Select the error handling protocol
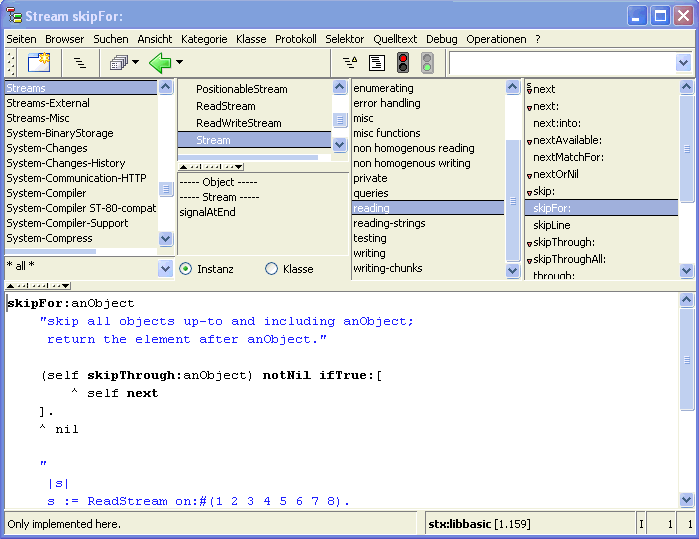Viewport: 699px width, 539px height. (428, 103)
